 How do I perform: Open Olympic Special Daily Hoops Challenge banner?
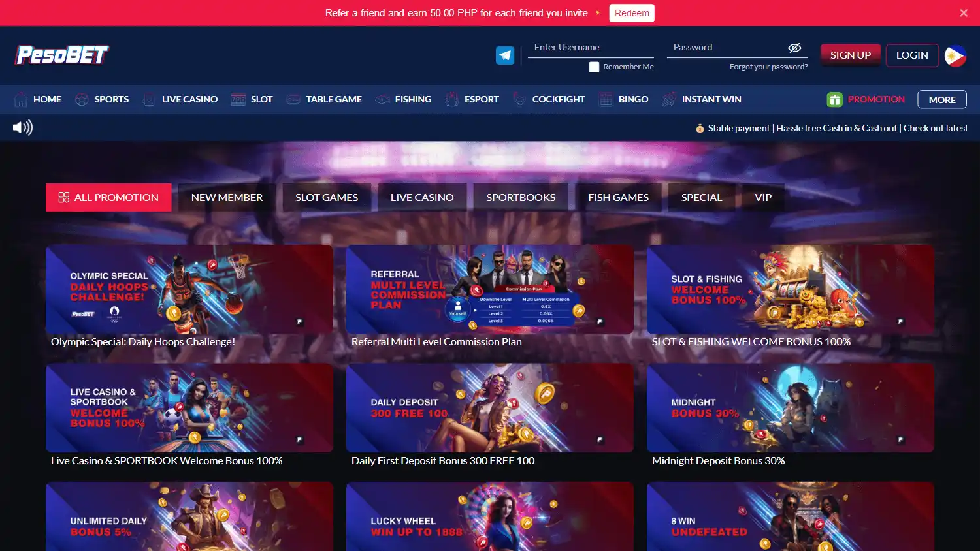pos(189,289)
